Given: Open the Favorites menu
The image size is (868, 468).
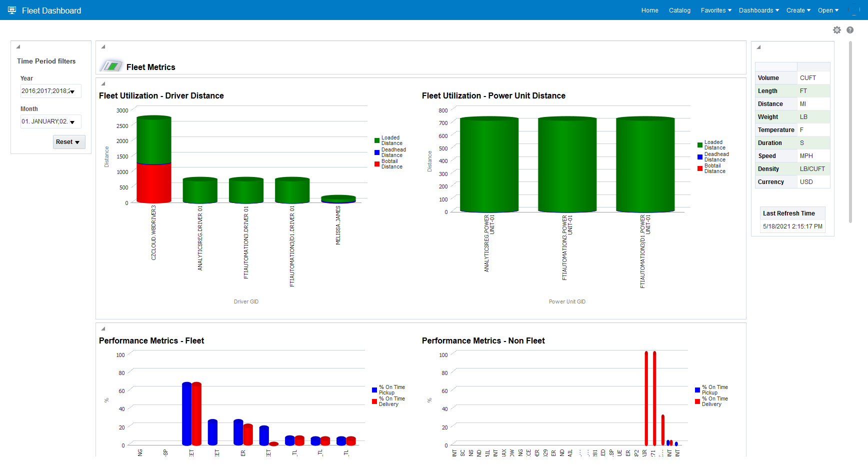Looking at the screenshot, I should [716, 10].
